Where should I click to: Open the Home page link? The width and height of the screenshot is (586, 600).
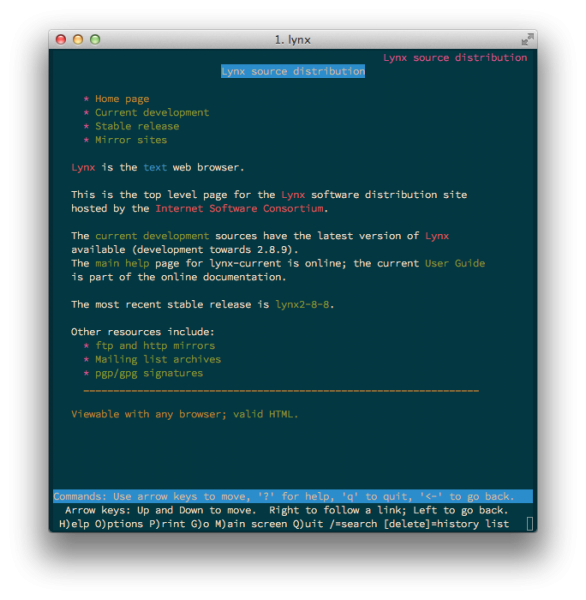coord(122,99)
